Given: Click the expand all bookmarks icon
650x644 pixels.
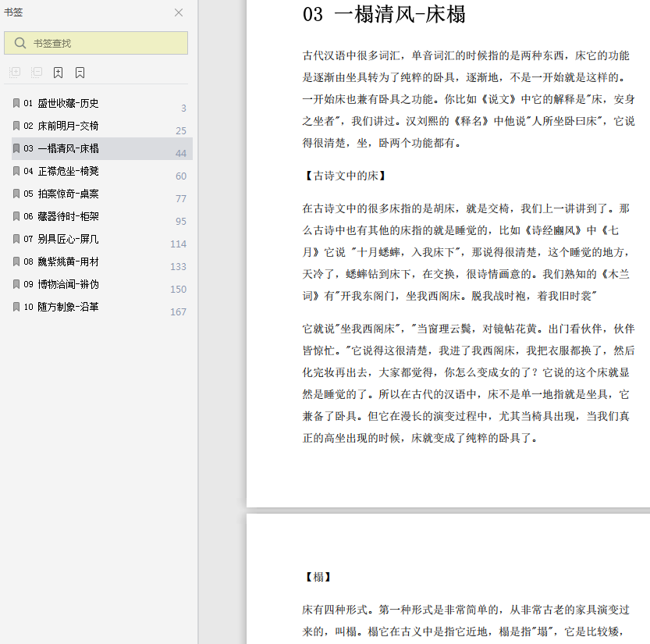Looking at the screenshot, I should tap(15, 73).
